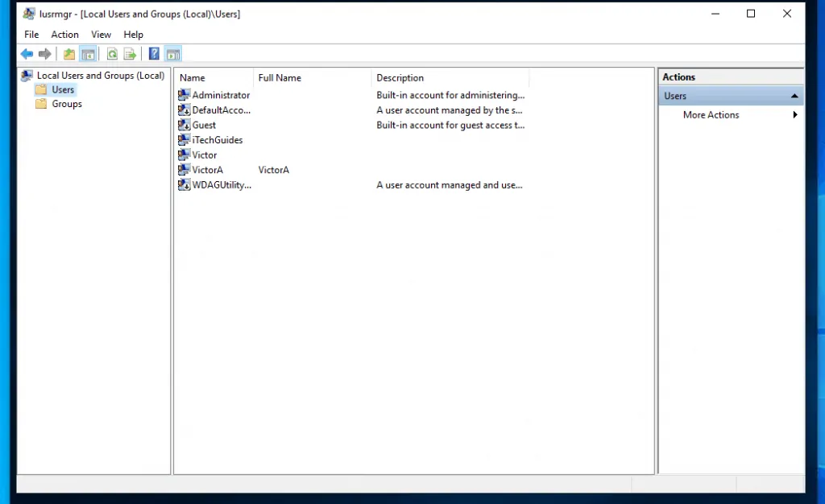
Task: Select the Victor user account row
Action: (x=204, y=155)
